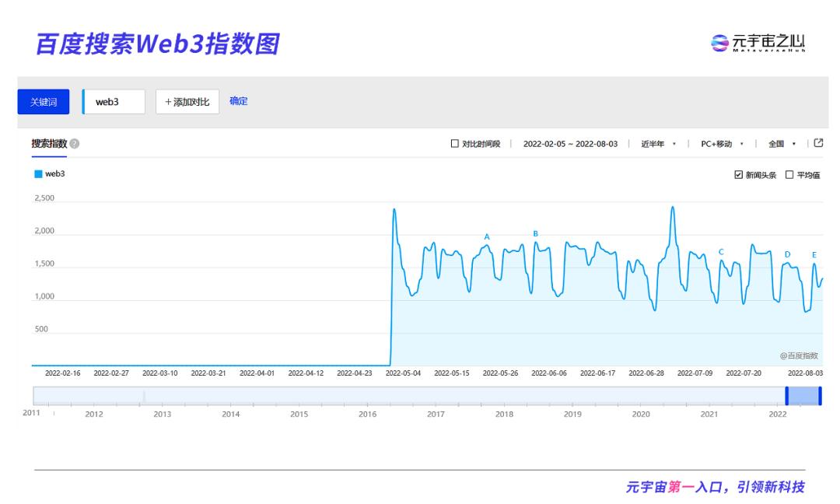This screenshot has height=504, width=840.
Task: Toggle the 对比时间段 checkbox
Action: coord(455,144)
